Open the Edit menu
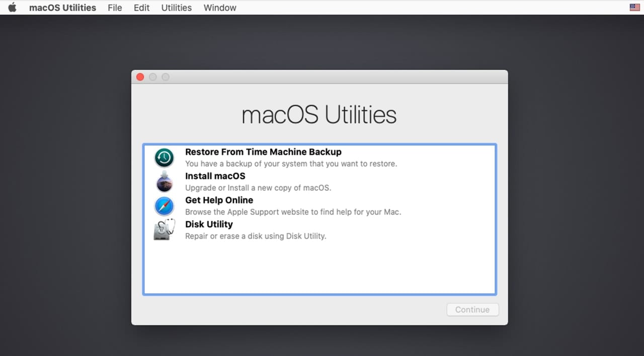This screenshot has height=356, width=644. pyautogui.click(x=141, y=8)
